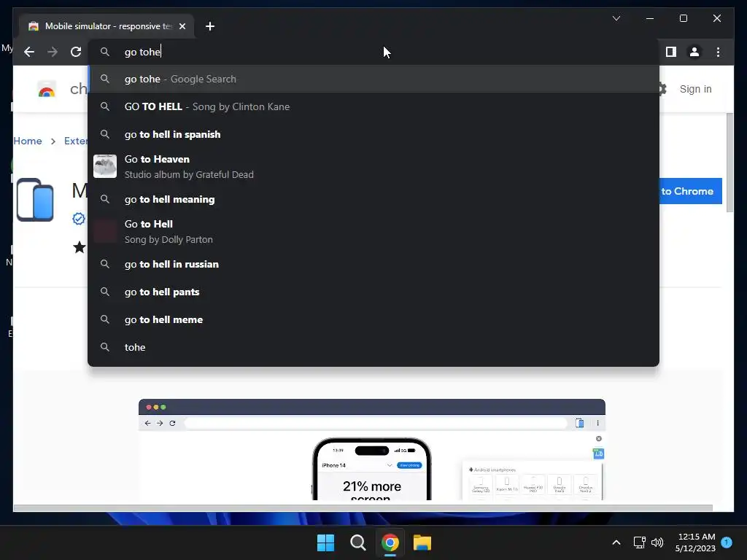Click in the address bar showing 'go tohe'
This screenshot has width=747, height=560.
coord(373,52)
